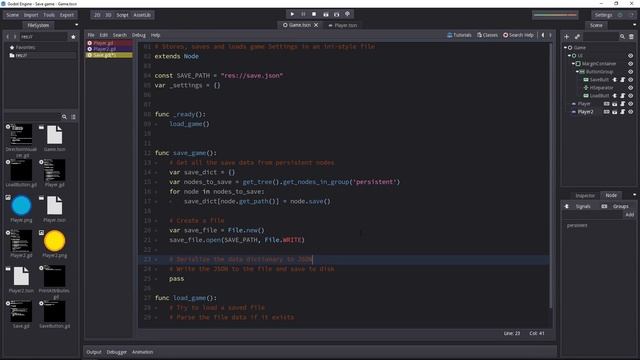Open the script editor File menu
Viewport: 640px width, 360px height.
point(91,35)
